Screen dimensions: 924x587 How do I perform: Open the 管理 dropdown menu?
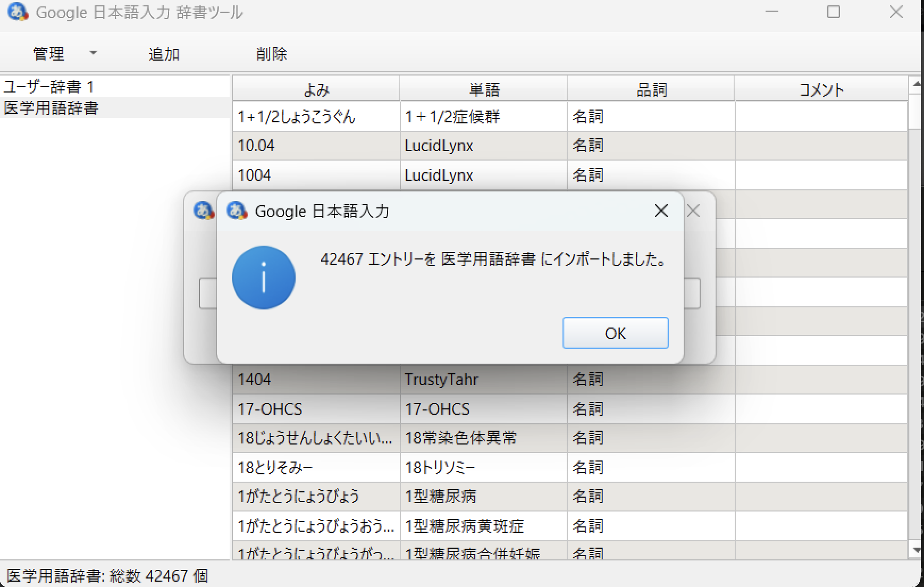[x=49, y=54]
